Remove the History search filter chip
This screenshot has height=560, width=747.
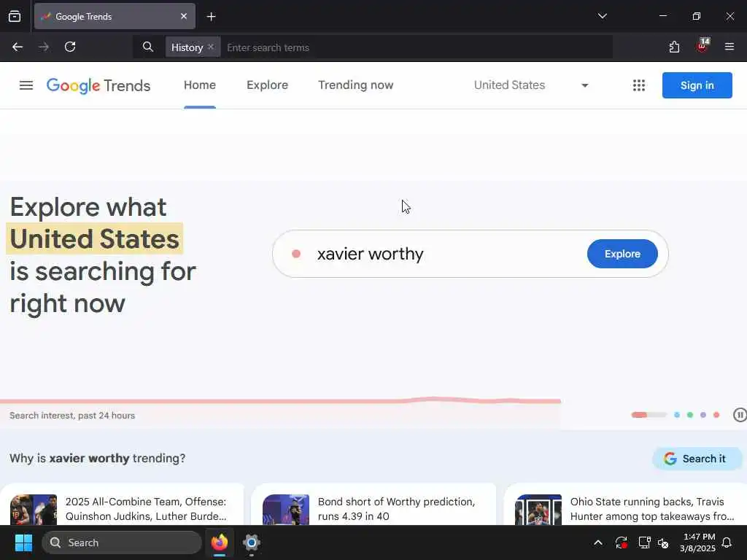pos(211,47)
